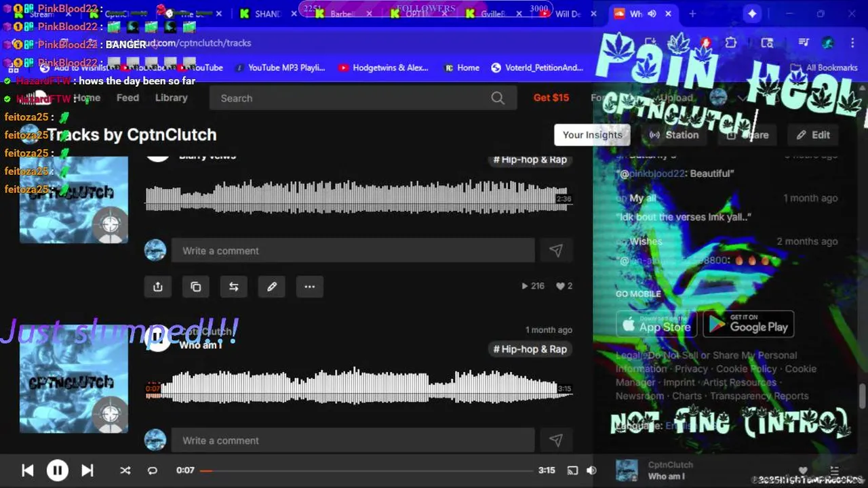Open the My all comment track link
868x488 pixels.
(x=643, y=199)
